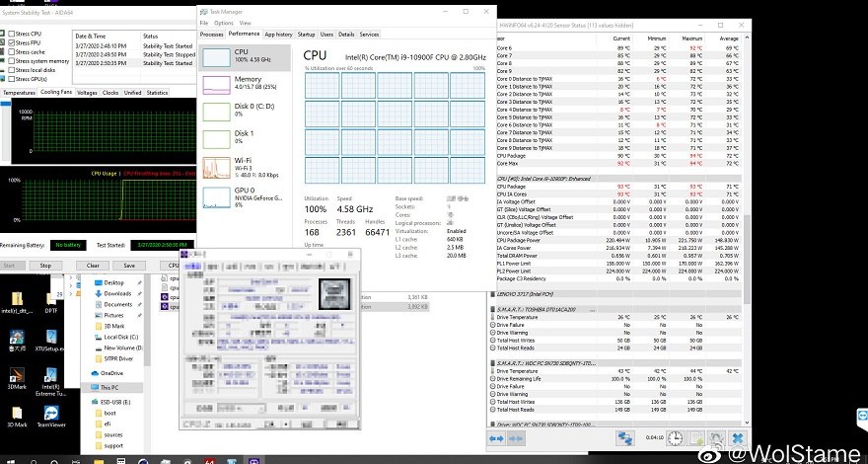Viewport: 868px width, 464px height.
Task: Enable the Stress local disks checkbox
Action: point(12,70)
